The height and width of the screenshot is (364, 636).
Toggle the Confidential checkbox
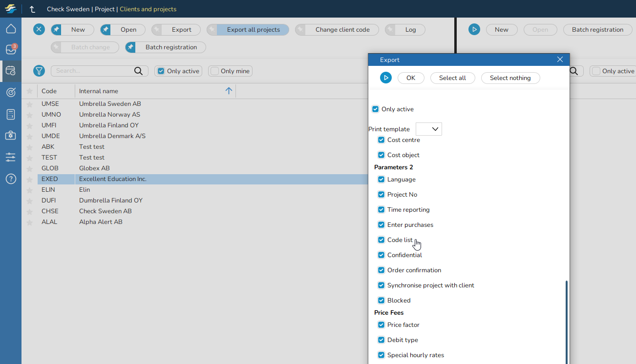point(382,255)
